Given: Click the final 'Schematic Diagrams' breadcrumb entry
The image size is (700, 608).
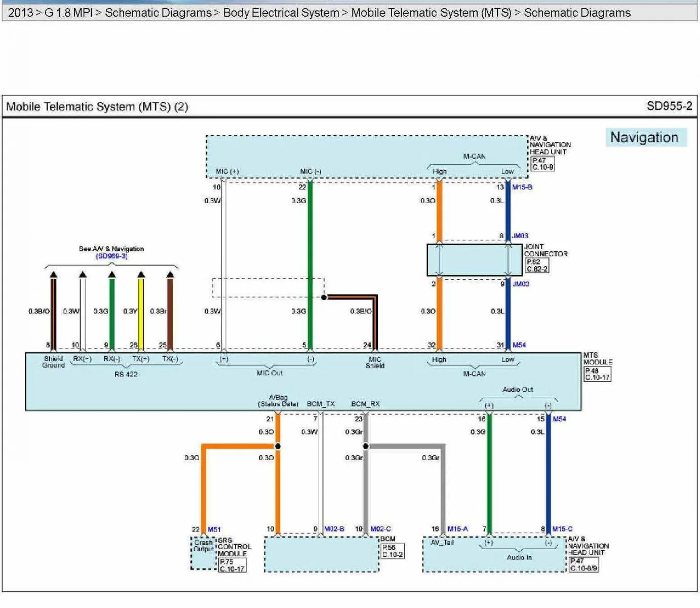Looking at the screenshot, I should (x=577, y=13).
